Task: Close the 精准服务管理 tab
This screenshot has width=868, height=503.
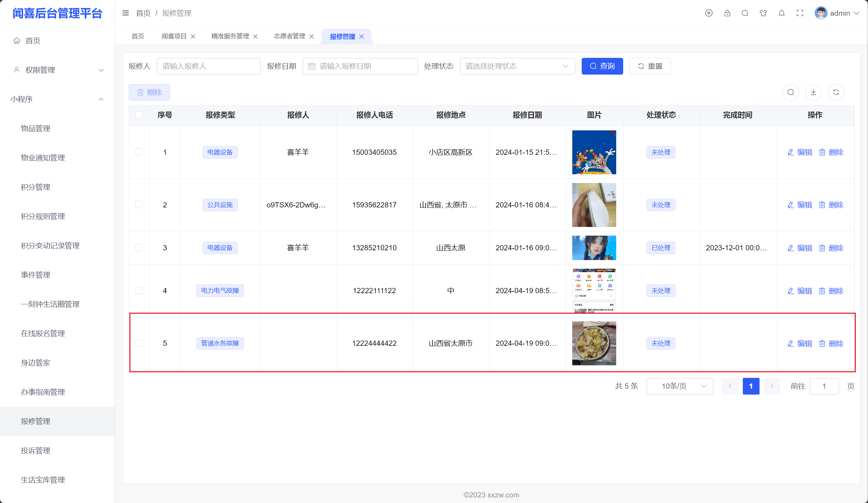Action: (x=256, y=36)
